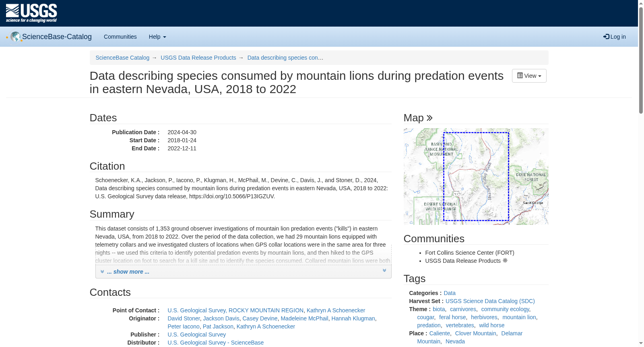Viewport: 644px width, 347px height.
Task: Open the View dropdown button
Action: [x=529, y=76]
